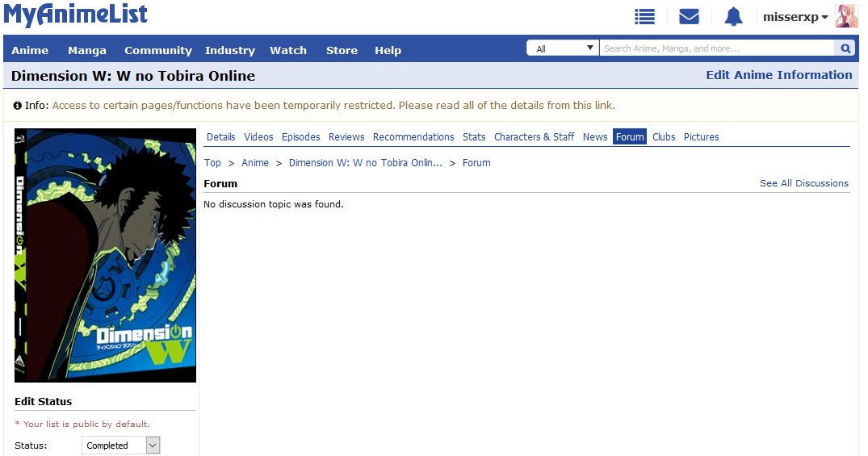The width and height of the screenshot is (868, 456).
Task: Click the search magnifier button
Action: point(845,48)
